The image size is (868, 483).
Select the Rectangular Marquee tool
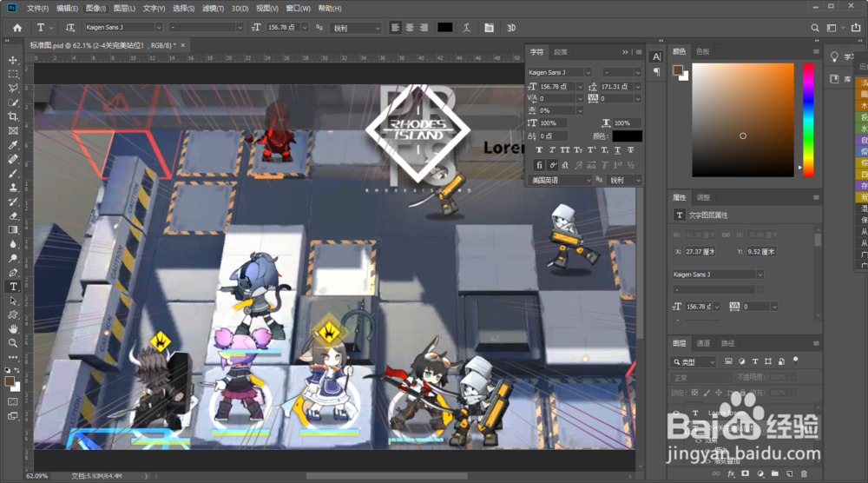13,74
